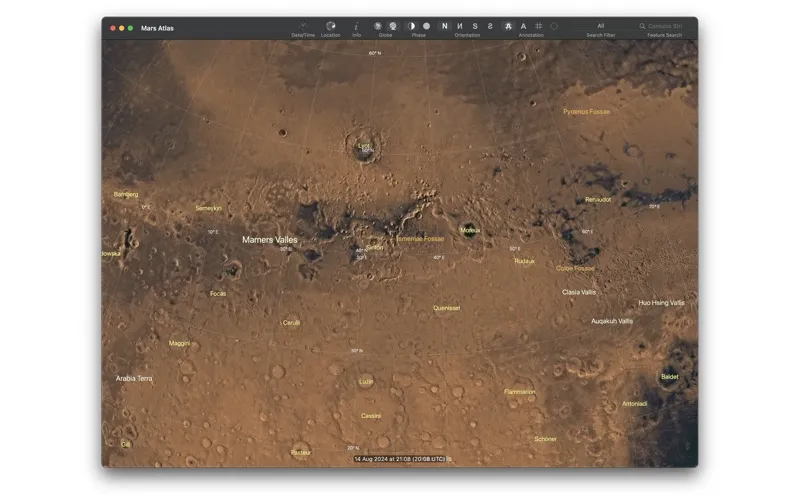Select the Sinton label
The width and height of the screenshot is (800, 500).
coord(374,247)
